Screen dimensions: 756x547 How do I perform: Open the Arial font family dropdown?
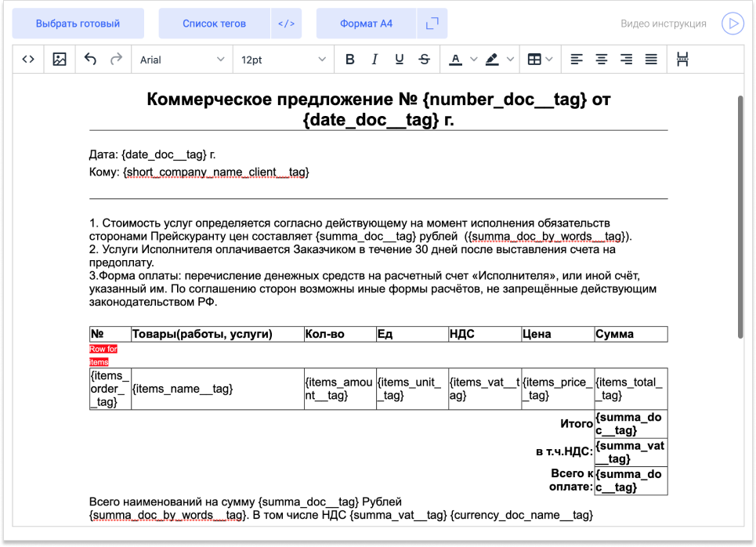tap(182, 60)
